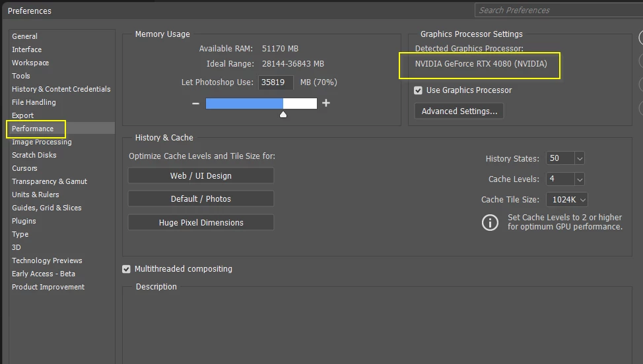Go to Guides, Grid & Slices preferences
Screen dimensions: 643x364
(47, 208)
